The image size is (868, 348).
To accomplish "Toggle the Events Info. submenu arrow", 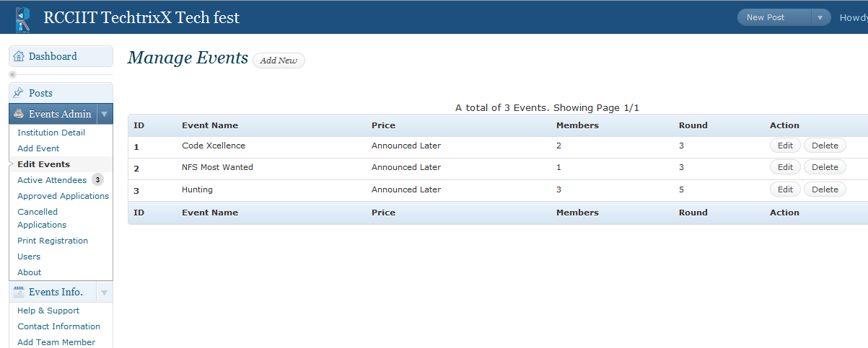I will [x=105, y=292].
